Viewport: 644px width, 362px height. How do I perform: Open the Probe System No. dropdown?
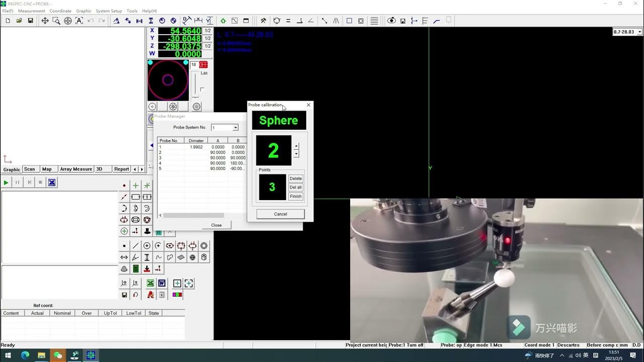(x=235, y=128)
